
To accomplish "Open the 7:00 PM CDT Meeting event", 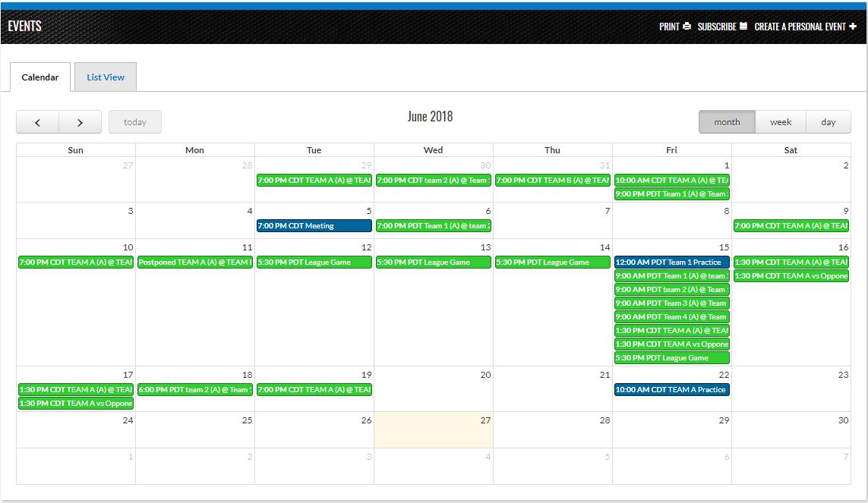I will click(x=314, y=226).
